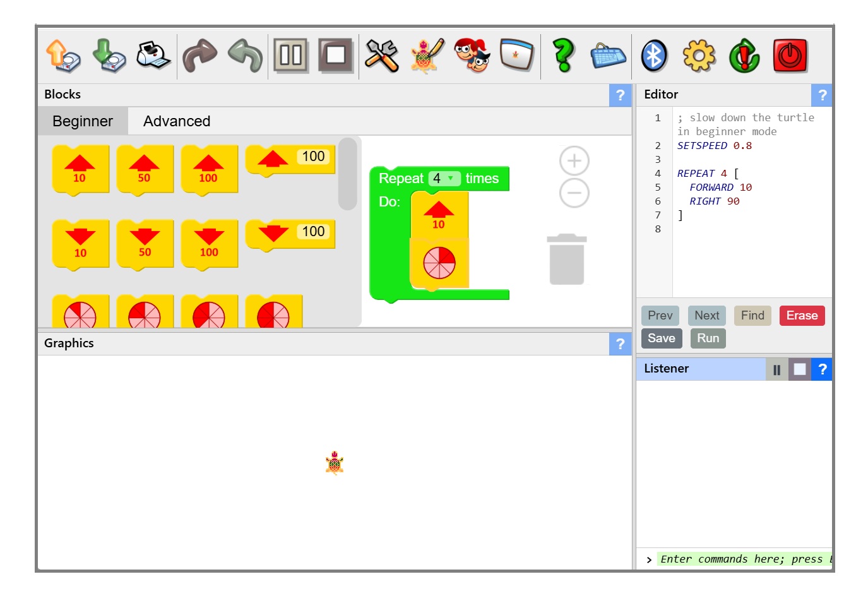The height and width of the screenshot is (603, 868).
Task: Click the printer icon in toolbar
Action: point(153,56)
